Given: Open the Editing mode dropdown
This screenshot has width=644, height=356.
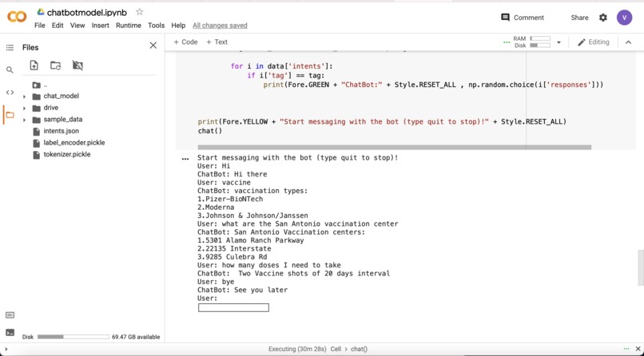Looking at the screenshot, I should [x=594, y=42].
